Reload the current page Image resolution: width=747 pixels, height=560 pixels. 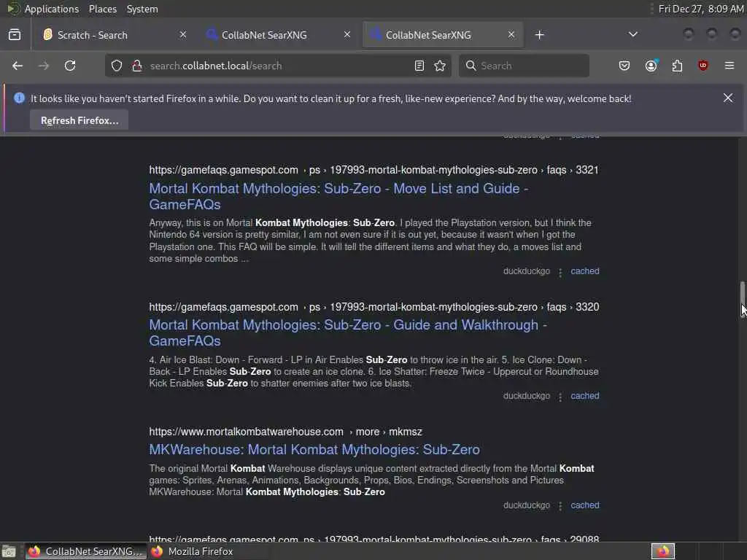(x=70, y=66)
